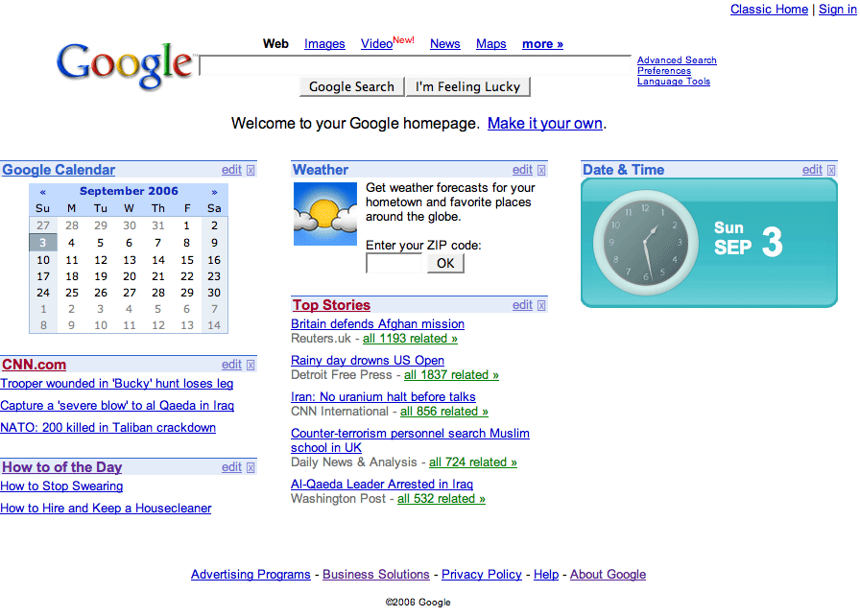This screenshot has height=616, width=860.
Task: Open Iran: No uranium halt before talks
Action: tap(383, 397)
